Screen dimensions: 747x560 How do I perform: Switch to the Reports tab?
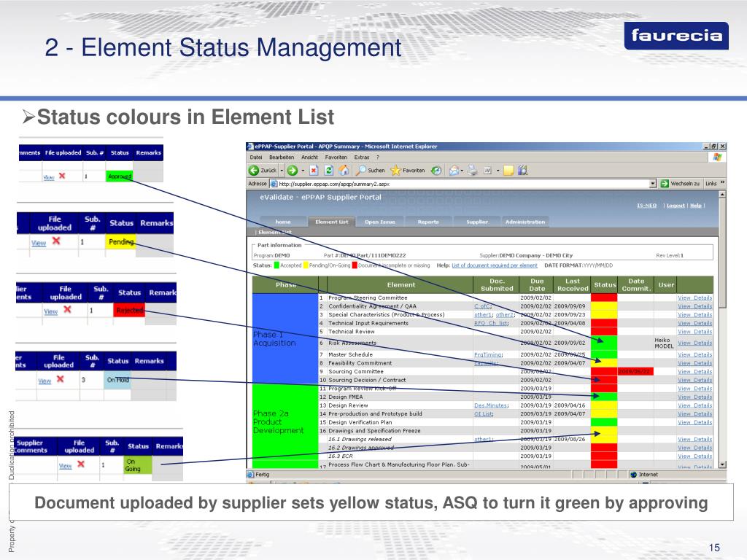[428, 222]
